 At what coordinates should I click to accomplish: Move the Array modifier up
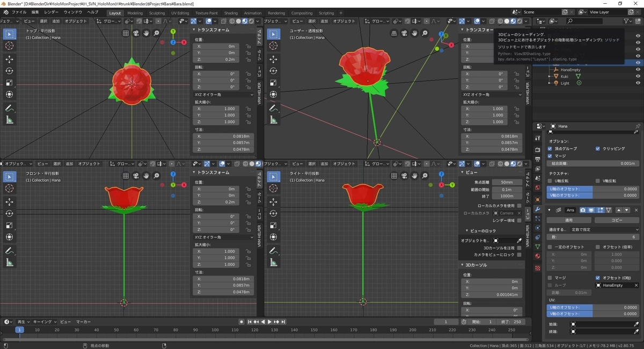[x=618, y=210]
